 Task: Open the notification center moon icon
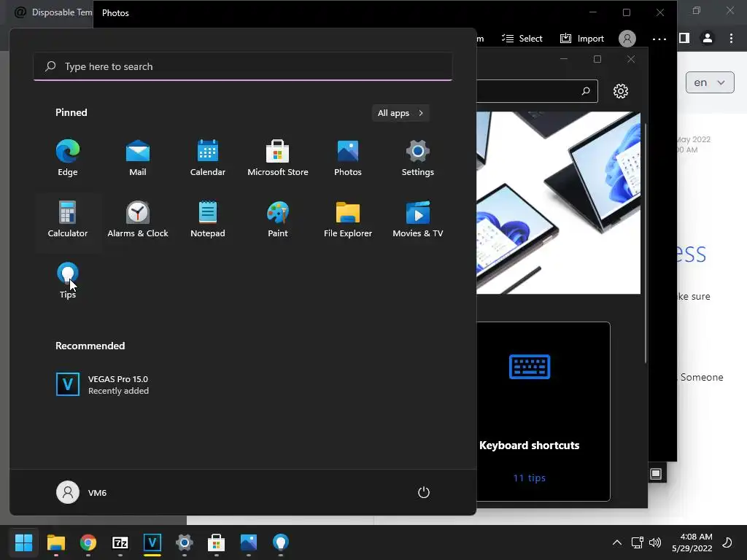tap(727, 542)
